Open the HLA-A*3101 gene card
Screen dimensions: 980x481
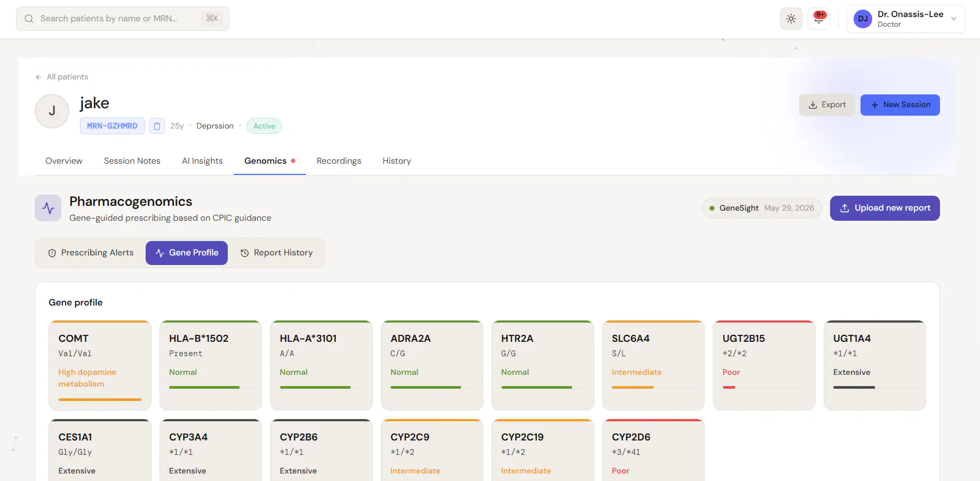(321, 365)
